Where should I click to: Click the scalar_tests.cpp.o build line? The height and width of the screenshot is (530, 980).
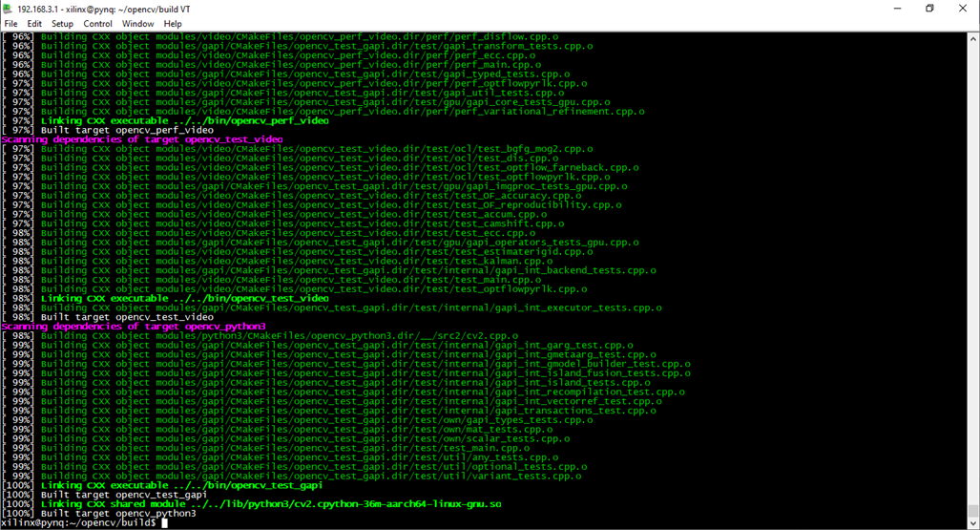pyautogui.click(x=285, y=438)
